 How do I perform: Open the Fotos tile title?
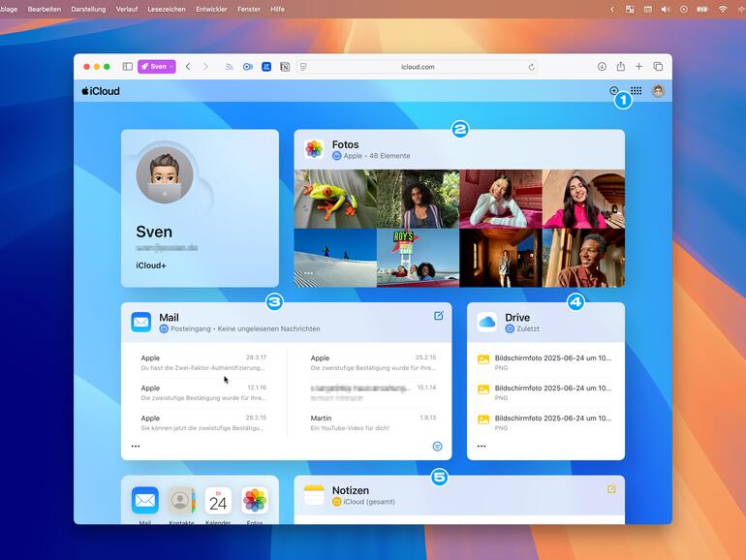346,144
